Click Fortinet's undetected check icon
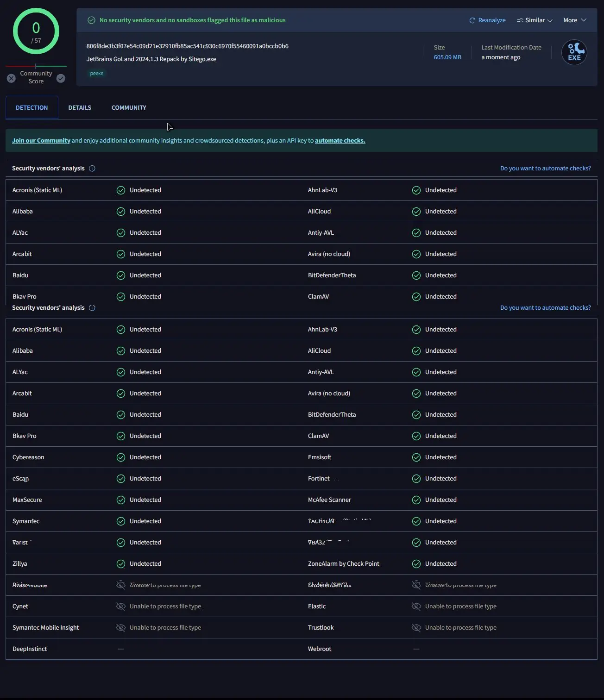Viewport: 604px width, 700px height. [x=416, y=479]
